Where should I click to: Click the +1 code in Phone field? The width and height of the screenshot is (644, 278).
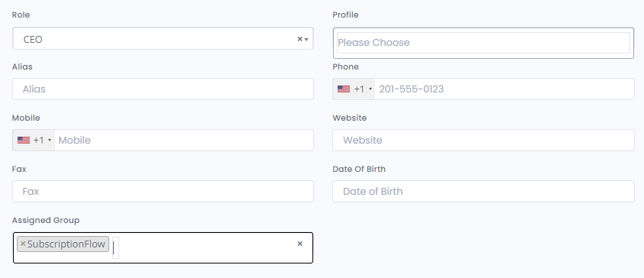click(359, 89)
